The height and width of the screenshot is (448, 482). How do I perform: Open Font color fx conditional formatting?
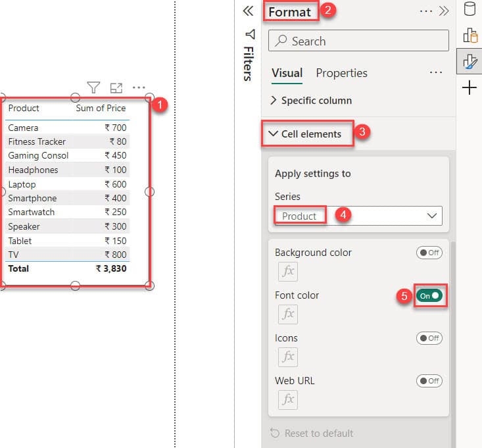point(288,314)
